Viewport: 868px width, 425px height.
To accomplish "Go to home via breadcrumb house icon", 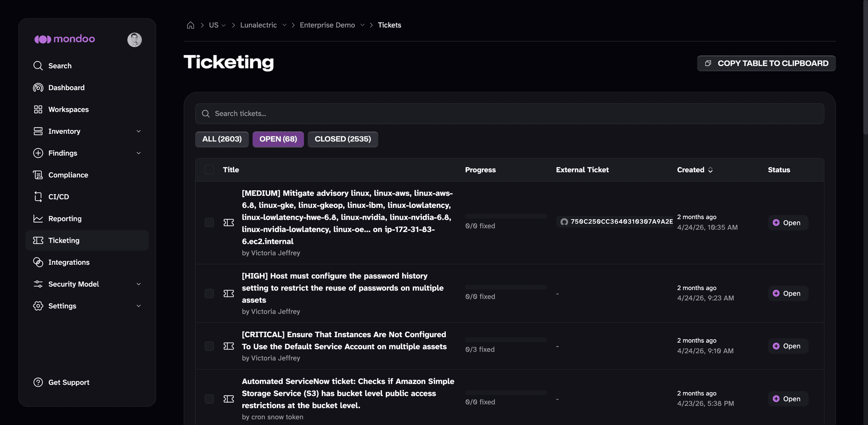I will [191, 25].
